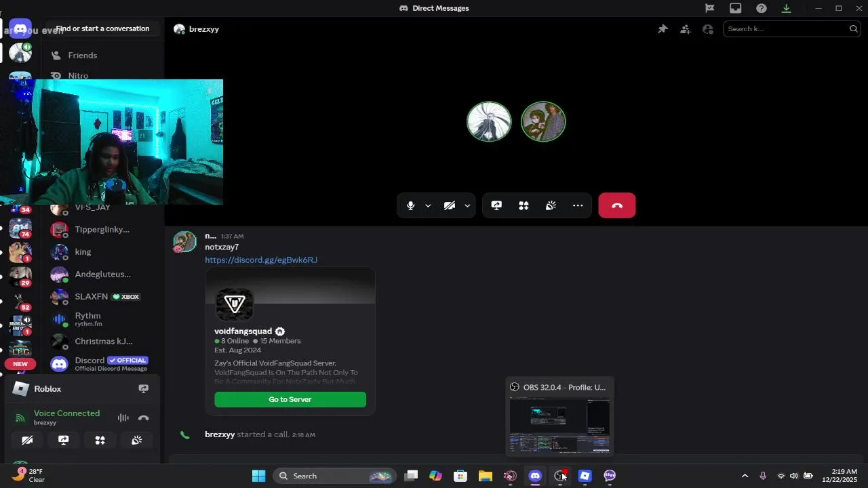Open the weather widget showing 28°F
This screenshot has height=488, width=868.
[x=28, y=475]
